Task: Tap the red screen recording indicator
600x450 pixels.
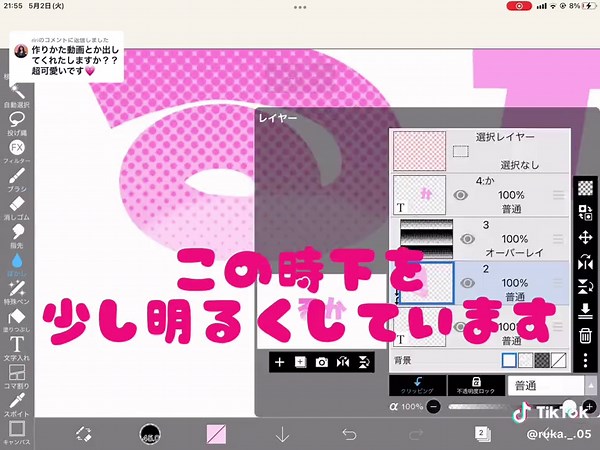Action: point(519,6)
